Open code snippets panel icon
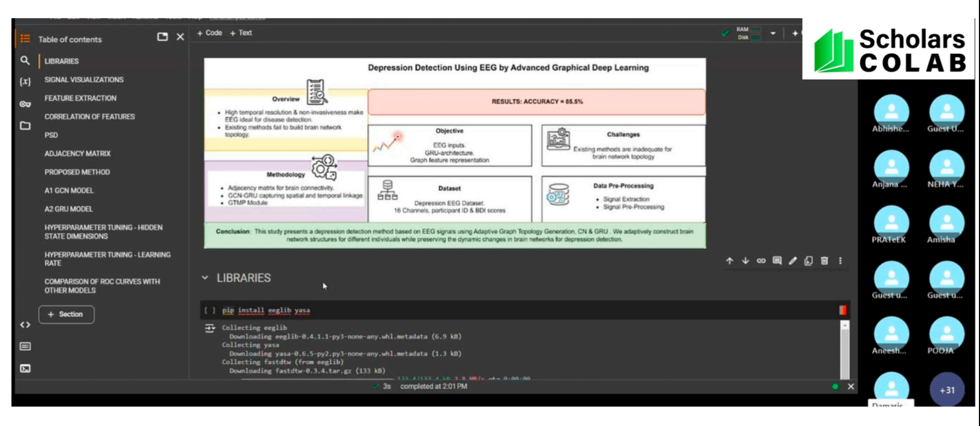This screenshot has height=426, width=980. (25, 325)
